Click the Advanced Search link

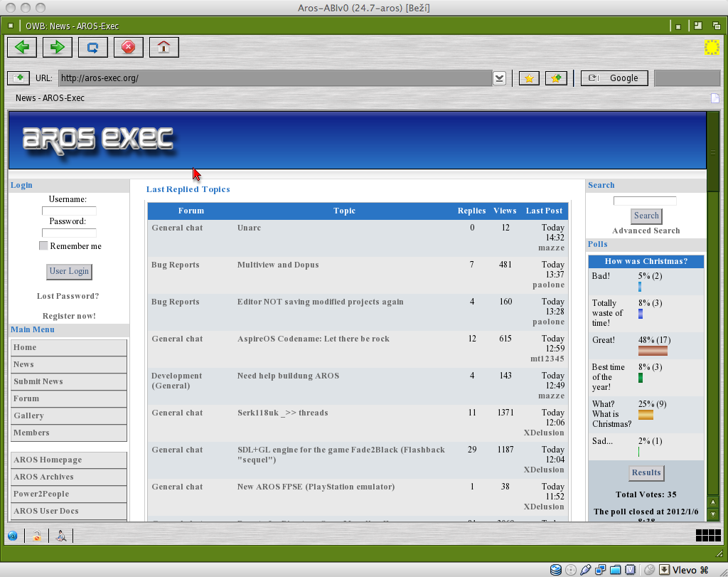pyautogui.click(x=646, y=231)
